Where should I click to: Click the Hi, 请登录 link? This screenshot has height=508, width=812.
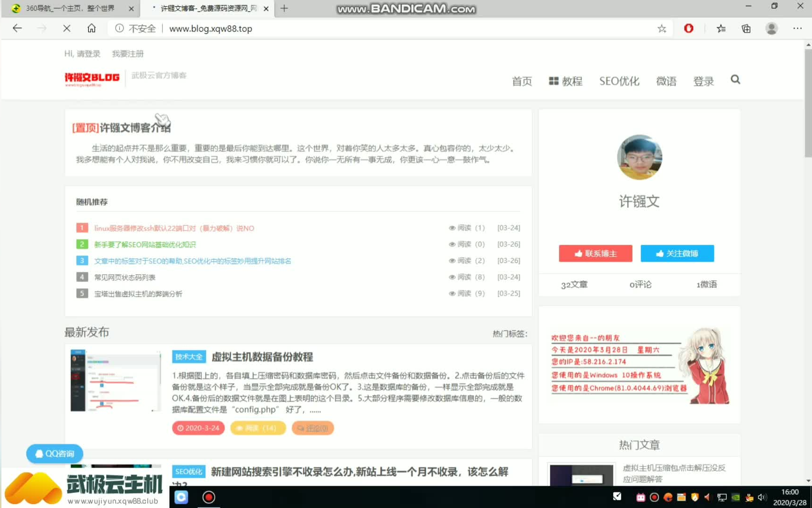point(82,54)
